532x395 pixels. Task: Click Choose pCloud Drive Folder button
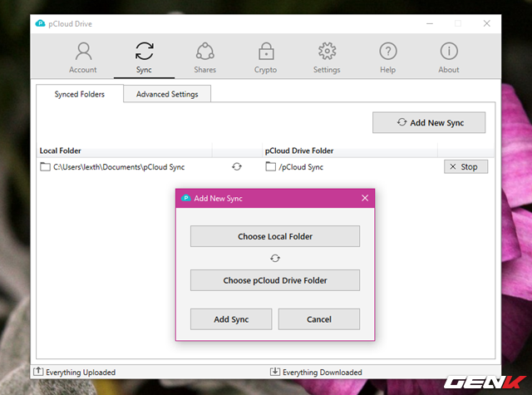coord(275,280)
